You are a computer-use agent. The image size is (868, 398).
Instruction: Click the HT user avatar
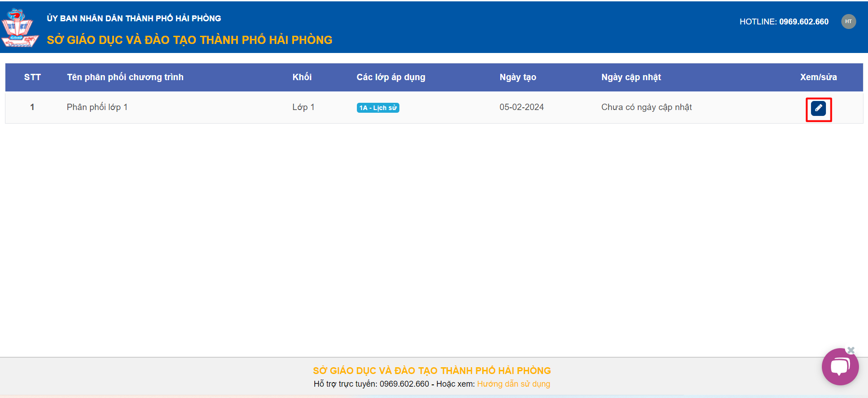pos(848,21)
